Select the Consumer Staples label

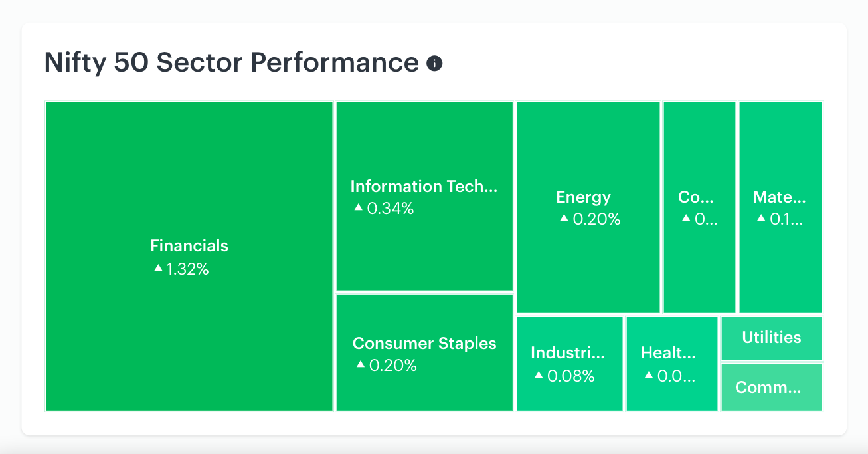click(424, 344)
